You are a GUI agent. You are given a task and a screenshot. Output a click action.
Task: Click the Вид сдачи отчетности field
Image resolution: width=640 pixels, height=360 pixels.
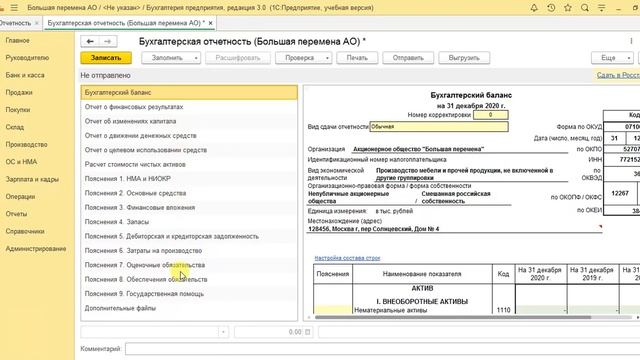[439, 127]
